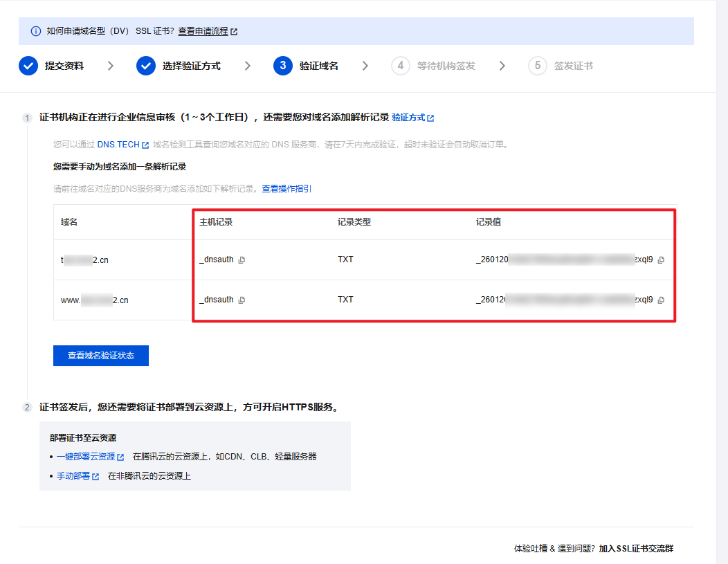This screenshot has width=728, height=564.
Task: Click the 查看域名验证状态 button
Action: tap(101, 356)
